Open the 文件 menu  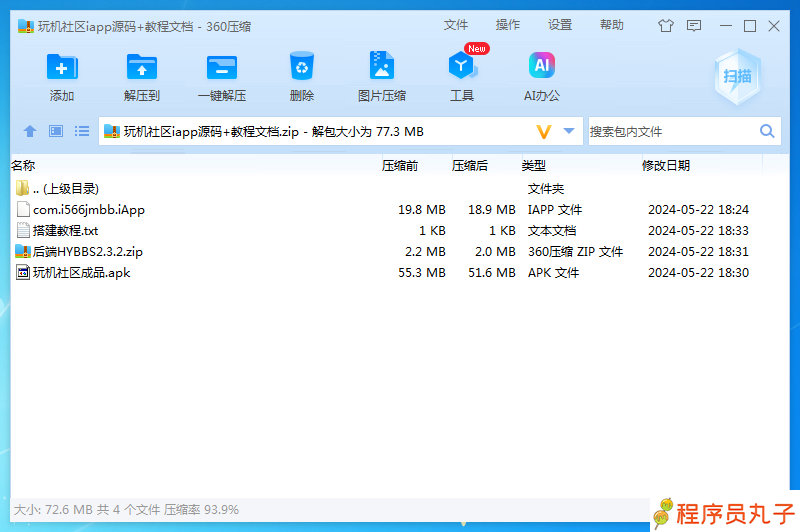click(x=456, y=25)
